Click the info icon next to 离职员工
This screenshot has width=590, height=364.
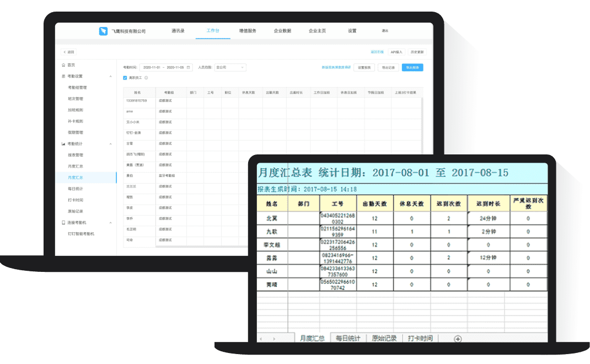tap(146, 78)
